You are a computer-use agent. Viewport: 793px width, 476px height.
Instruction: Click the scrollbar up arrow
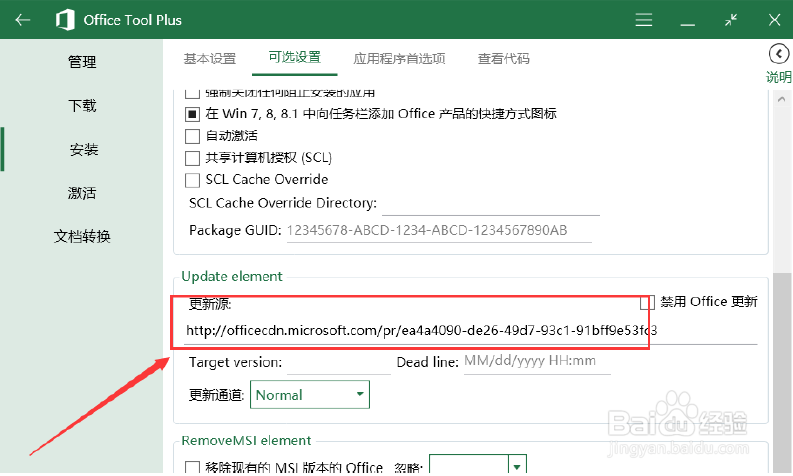(782, 99)
